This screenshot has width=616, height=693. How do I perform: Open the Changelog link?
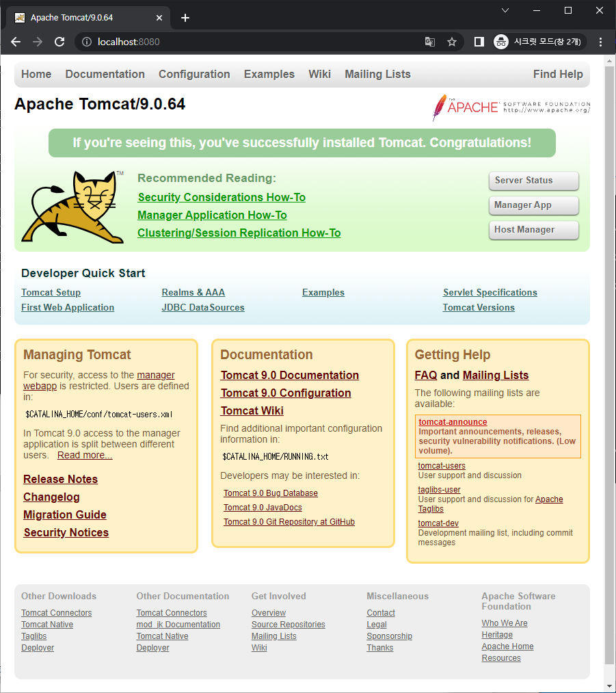pos(51,497)
